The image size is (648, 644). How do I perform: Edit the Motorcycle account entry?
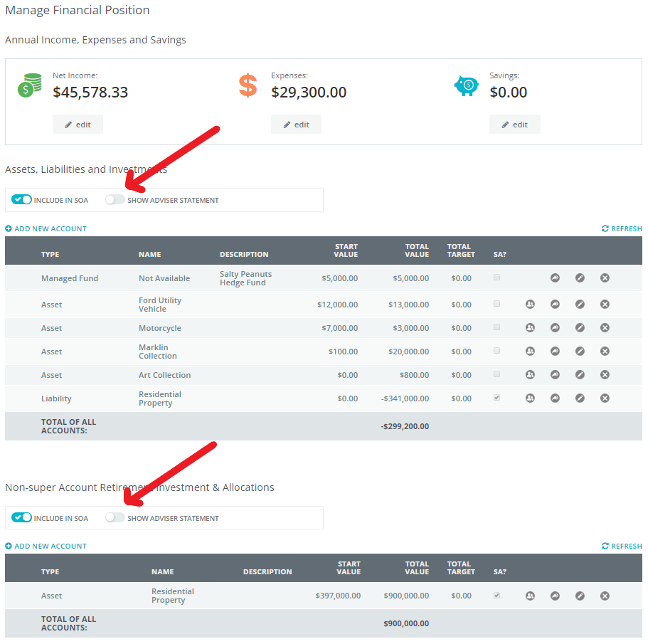click(x=580, y=327)
